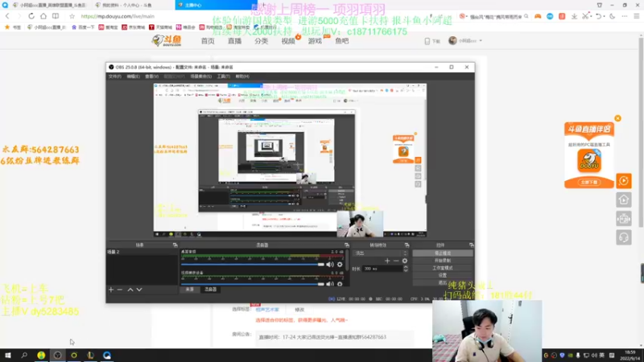Viewport: 644px width, 362px height.
Task: Select 场景 2 in the scenes list
Action: pos(142,252)
